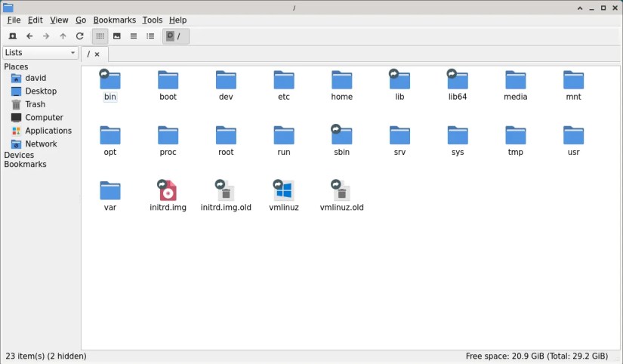
Task: Select the initrd.img disc image file
Action: click(x=168, y=196)
